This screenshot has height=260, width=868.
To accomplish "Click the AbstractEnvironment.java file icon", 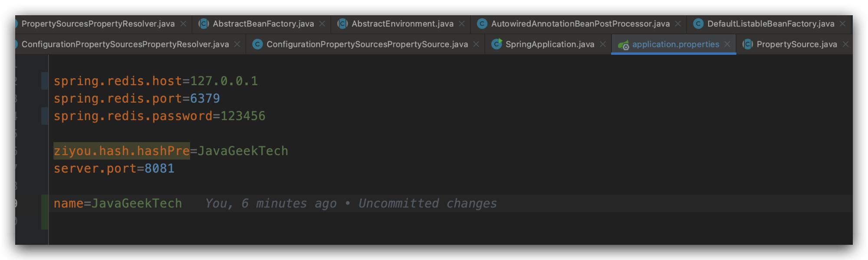I will pos(342,24).
